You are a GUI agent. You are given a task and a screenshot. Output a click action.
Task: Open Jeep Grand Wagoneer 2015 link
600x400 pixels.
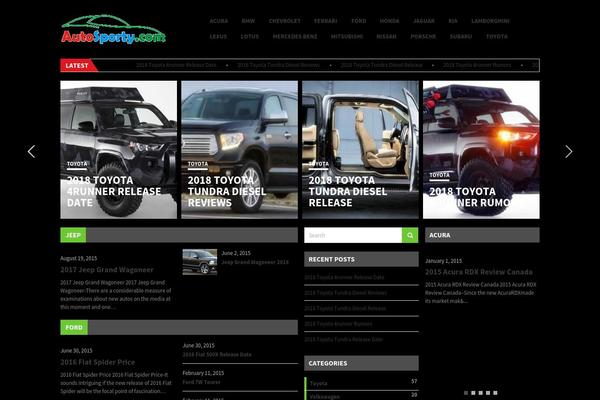coord(255,262)
